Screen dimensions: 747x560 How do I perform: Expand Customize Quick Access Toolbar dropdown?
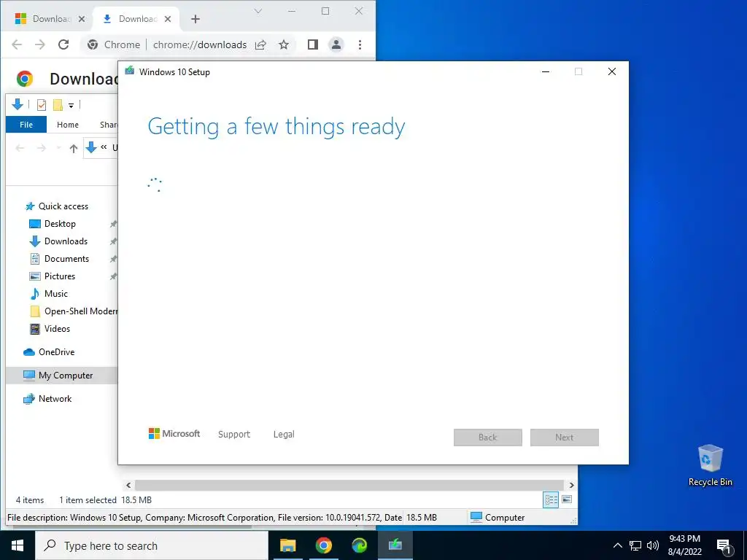(x=71, y=105)
